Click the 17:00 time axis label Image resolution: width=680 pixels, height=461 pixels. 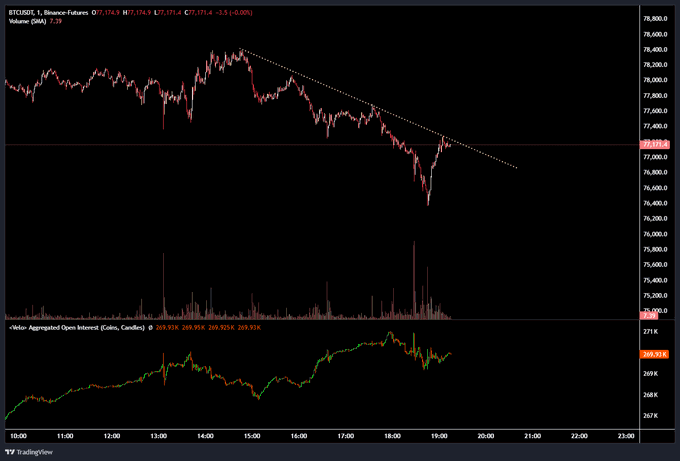tap(346, 436)
